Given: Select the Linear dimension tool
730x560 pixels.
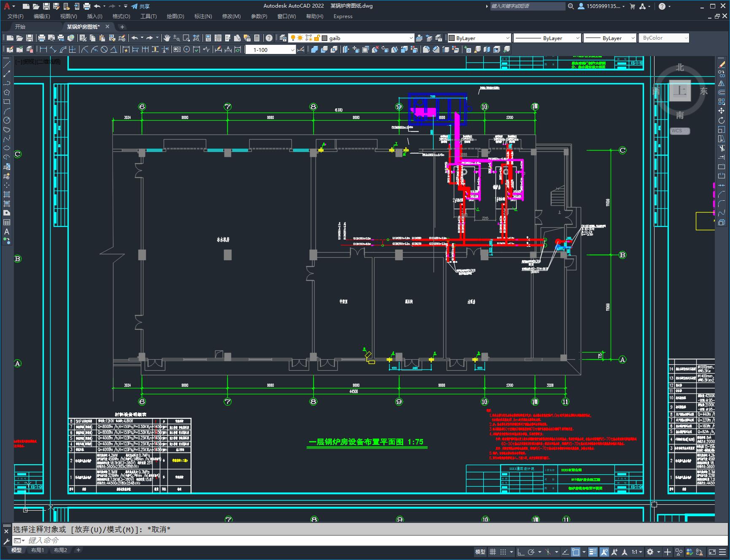Looking at the screenshot, I should pos(43,49).
